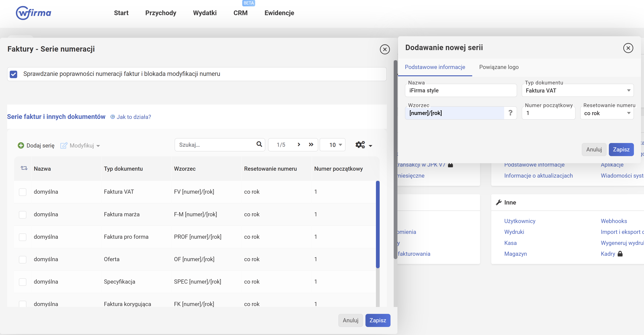Open the Jak to działa? link
Viewport: 644px width, 335px height.
click(133, 117)
